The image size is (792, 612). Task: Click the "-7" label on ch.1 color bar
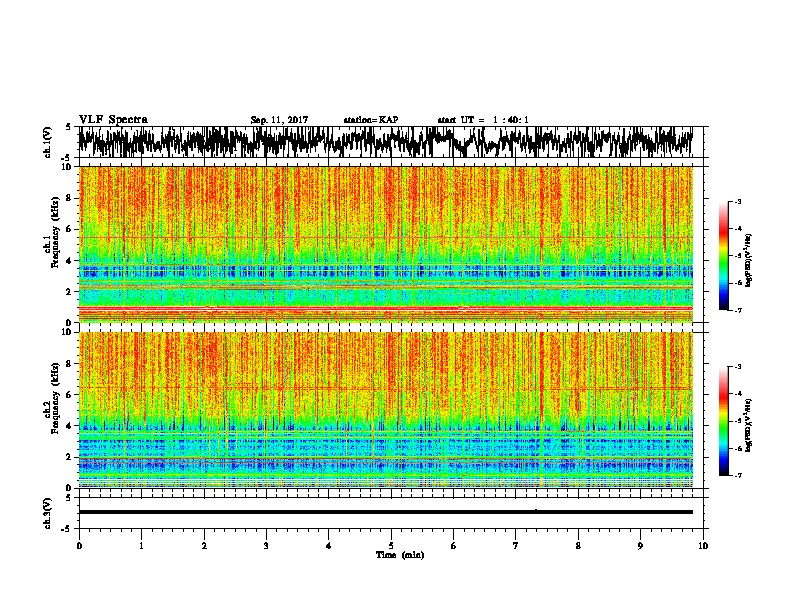tap(737, 310)
